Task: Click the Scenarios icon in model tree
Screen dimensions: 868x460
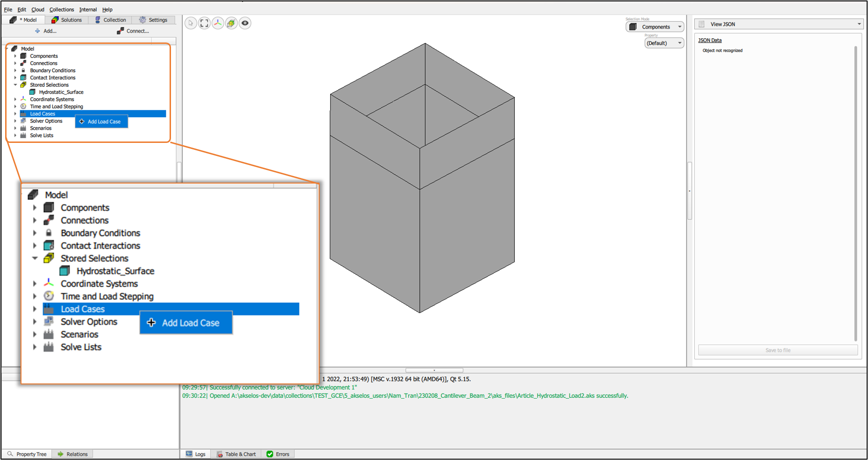Action: pos(23,128)
